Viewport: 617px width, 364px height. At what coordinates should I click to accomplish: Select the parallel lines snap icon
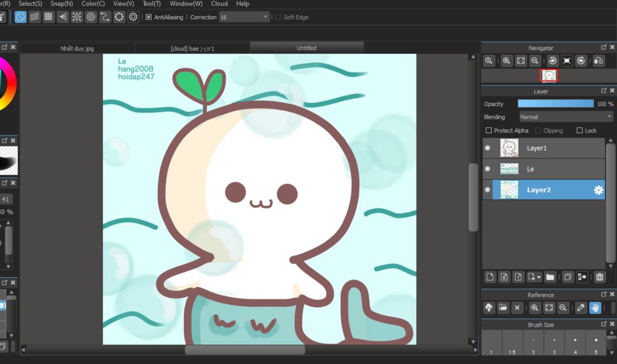click(34, 17)
